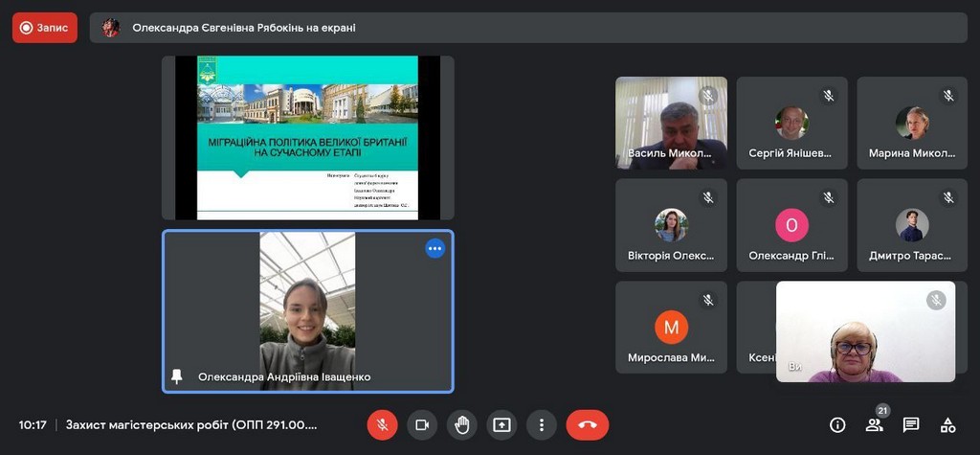Viewport: 980px width, 455px height.
Task: Show the participants list icon
Action: (x=874, y=424)
